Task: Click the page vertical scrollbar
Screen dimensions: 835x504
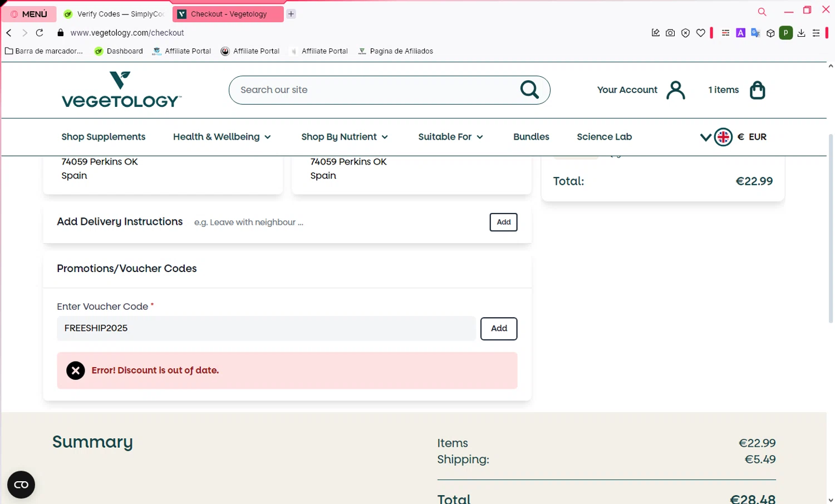Action: [x=831, y=228]
